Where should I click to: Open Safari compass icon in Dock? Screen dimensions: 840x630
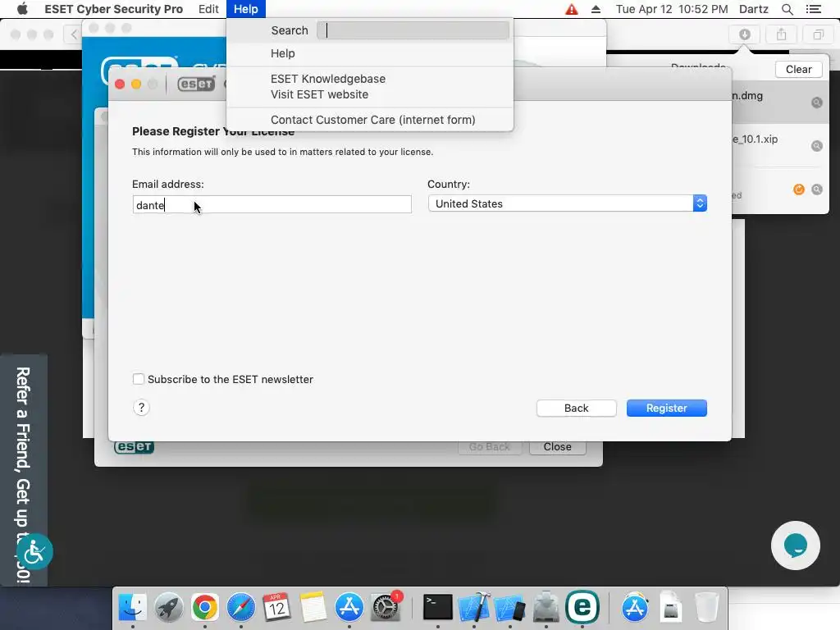pos(241,607)
